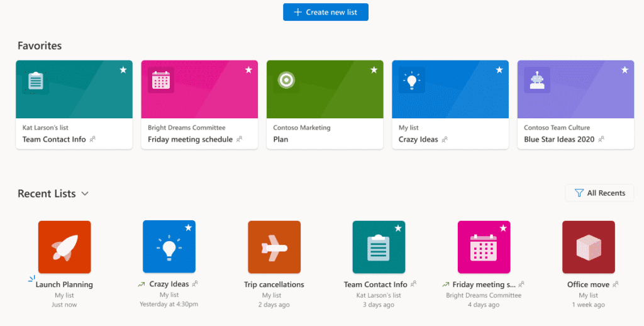Open the Office move cube tile
This screenshot has height=326, width=644.
[589, 247]
